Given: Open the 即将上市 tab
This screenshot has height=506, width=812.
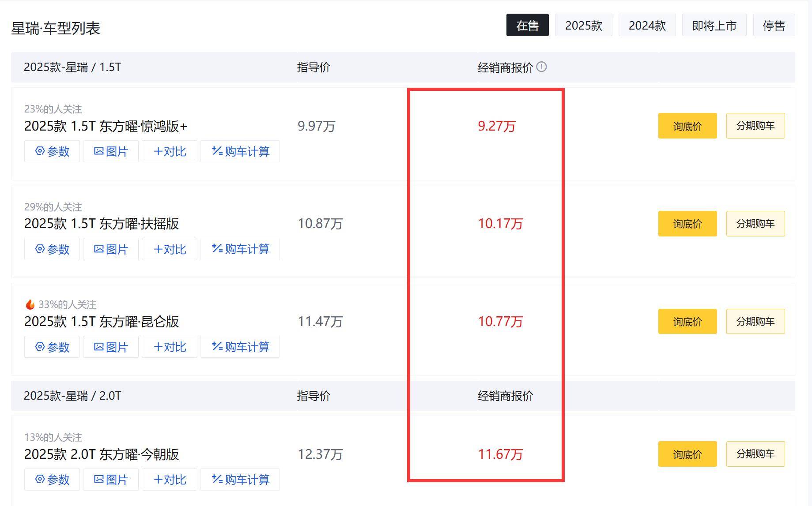Looking at the screenshot, I should [x=714, y=25].
